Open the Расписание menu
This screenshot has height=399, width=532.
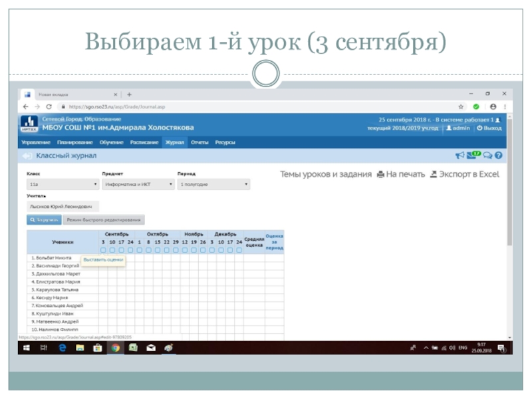(x=144, y=142)
